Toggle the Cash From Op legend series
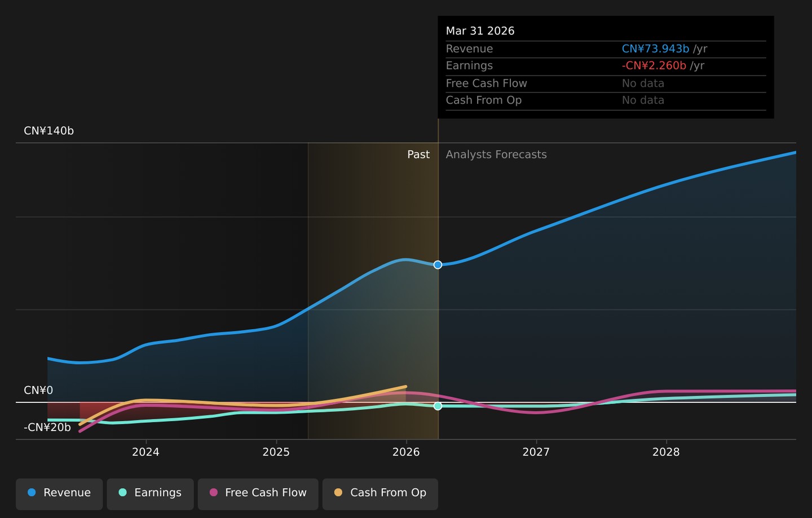 (x=380, y=494)
